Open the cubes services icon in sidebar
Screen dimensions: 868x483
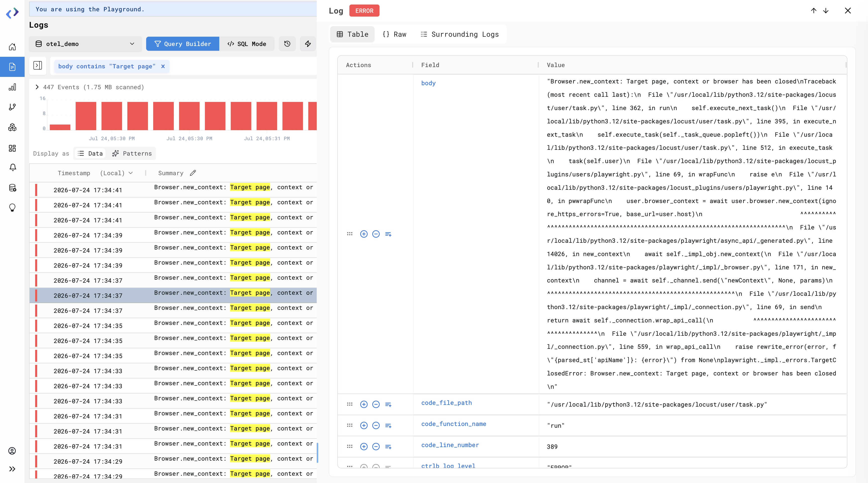[x=12, y=127]
